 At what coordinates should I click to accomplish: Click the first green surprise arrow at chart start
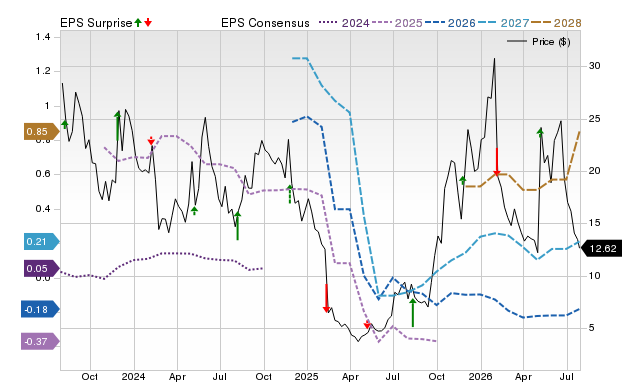tap(64, 124)
